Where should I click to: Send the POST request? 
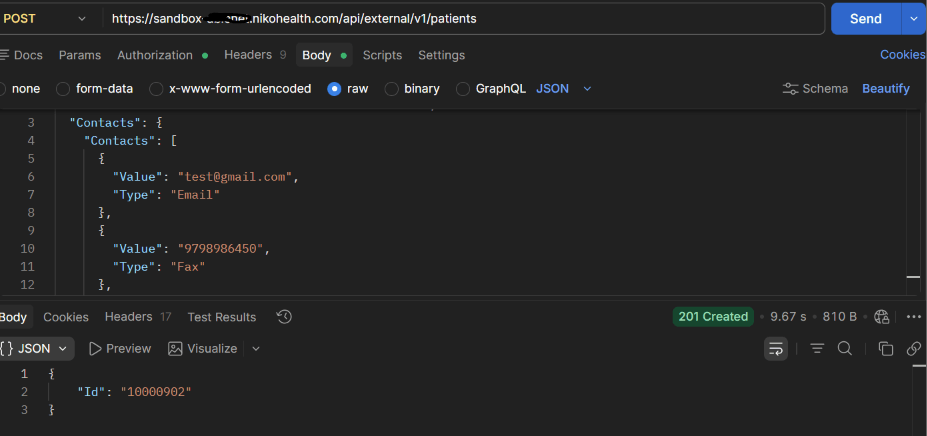pos(866,19)
